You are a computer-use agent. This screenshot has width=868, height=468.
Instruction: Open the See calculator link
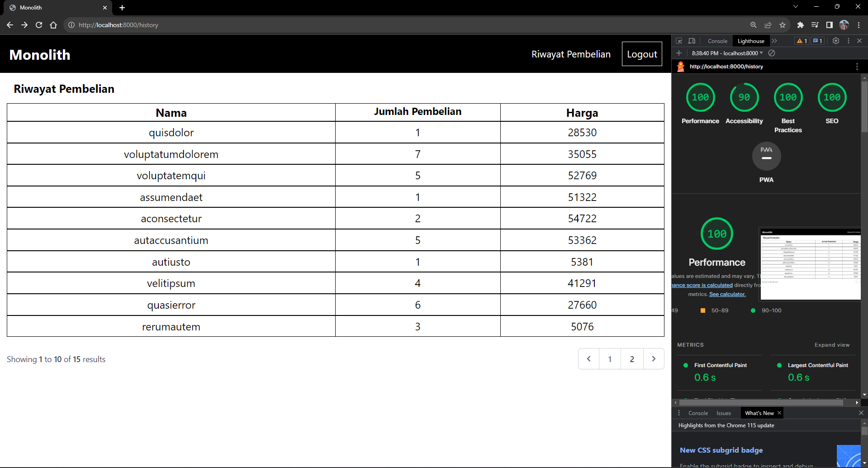pyautogui.click(x=727, y=294)
